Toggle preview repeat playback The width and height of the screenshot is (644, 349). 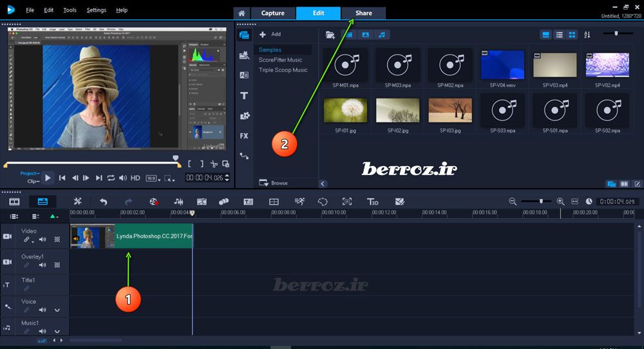pyautogui.click(x=111, y=178)
